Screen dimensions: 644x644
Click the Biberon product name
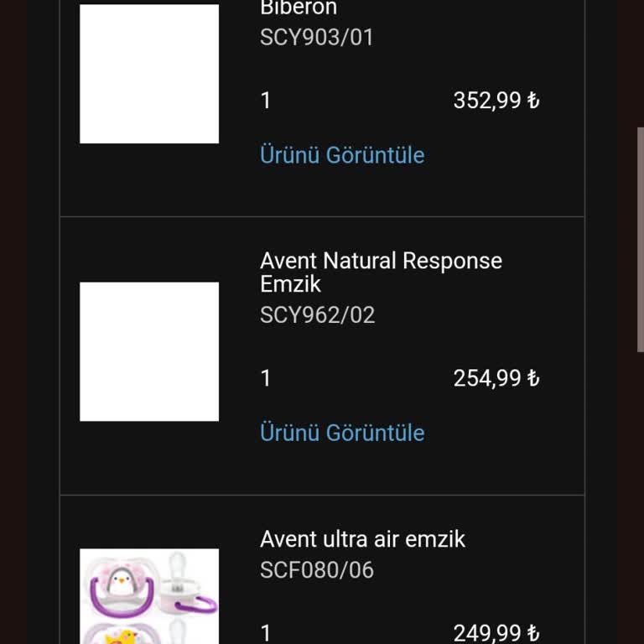pos(299,8)
